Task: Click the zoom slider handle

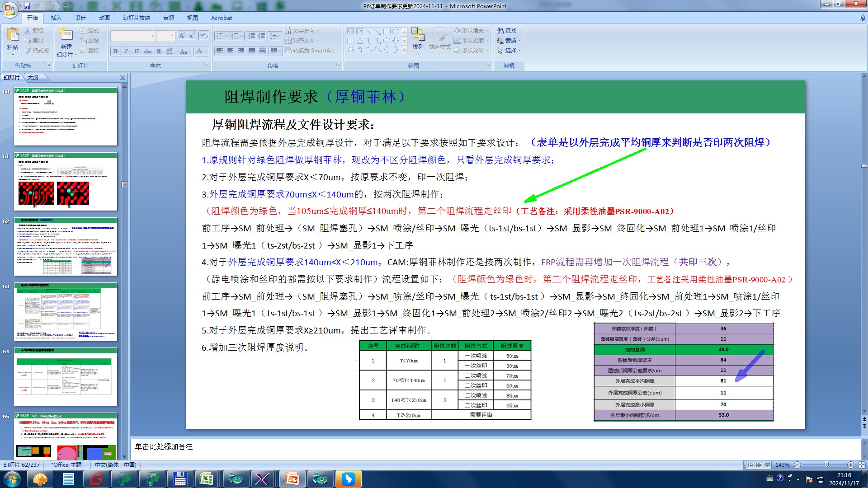Action: (x=826, y=465)
